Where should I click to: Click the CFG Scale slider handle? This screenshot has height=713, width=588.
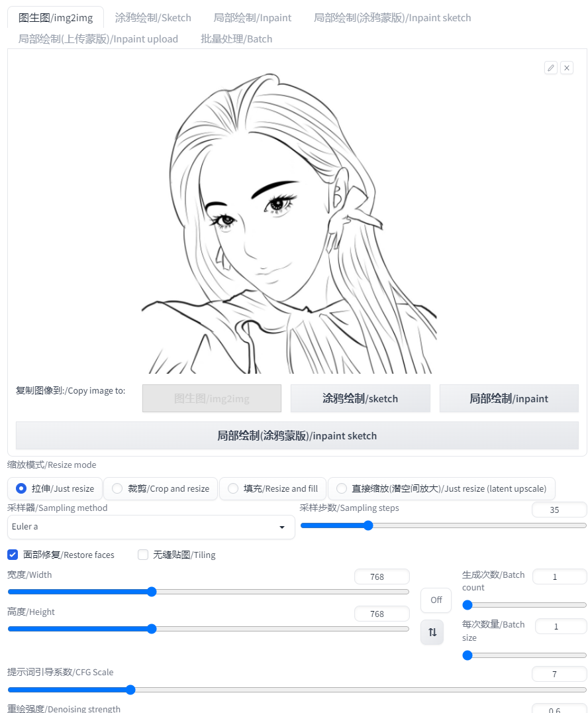pyautogui.click(x=130, y=690)
